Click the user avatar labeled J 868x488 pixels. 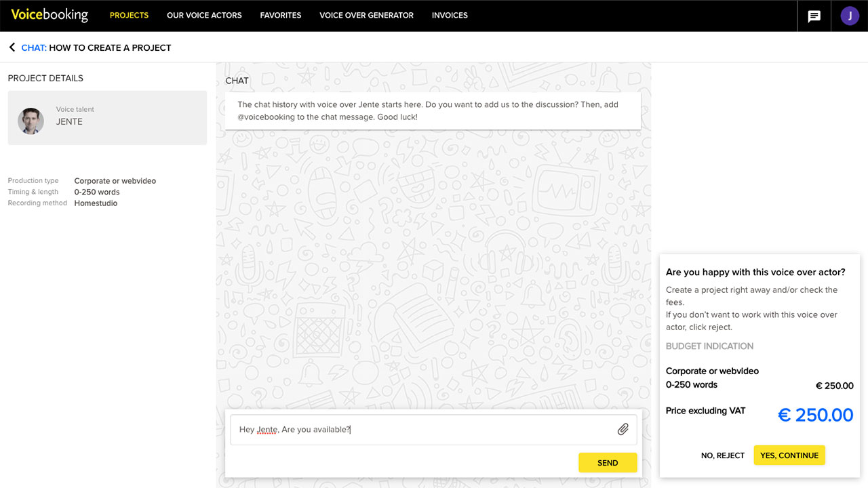pos(849,15)
